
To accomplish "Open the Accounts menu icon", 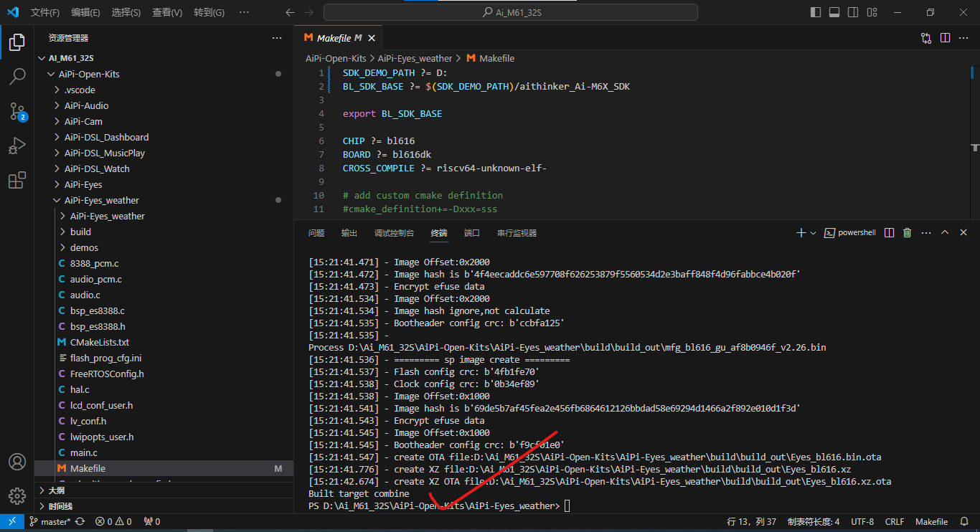I will (x=17, y=462).
